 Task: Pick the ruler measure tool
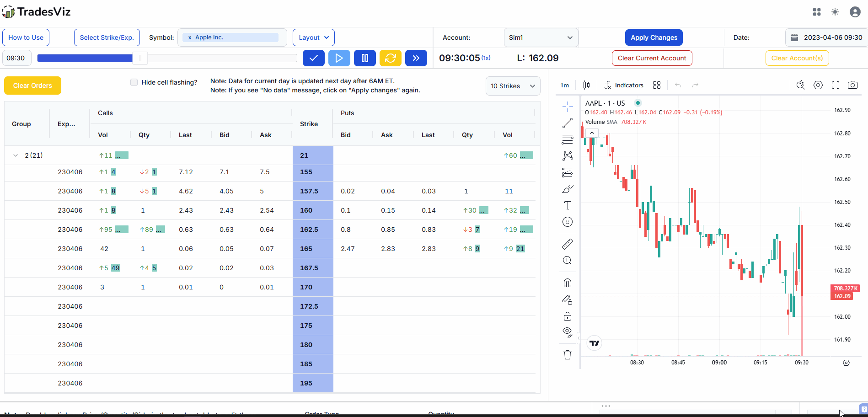tap(568, 244)
